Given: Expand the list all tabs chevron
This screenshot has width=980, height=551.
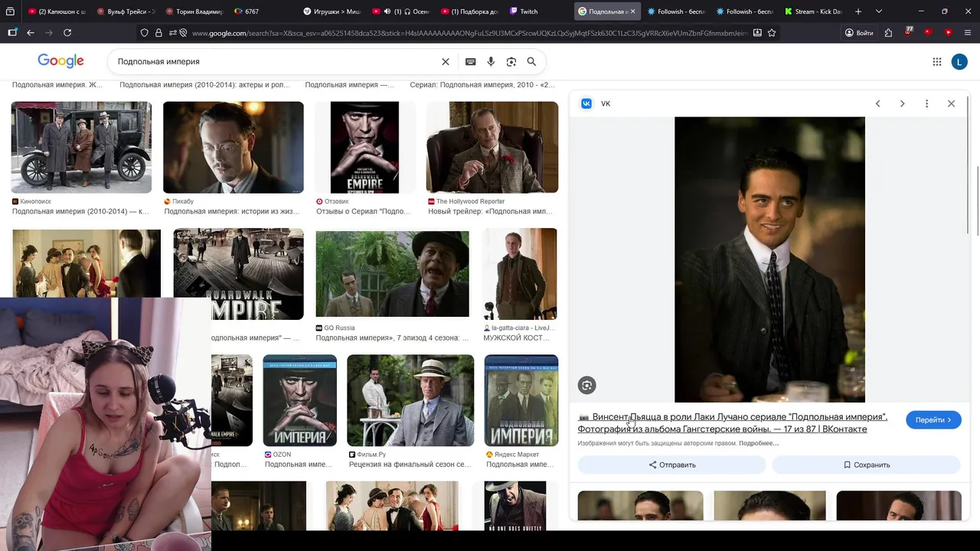Looking at the screenshot, I should 879,11.
